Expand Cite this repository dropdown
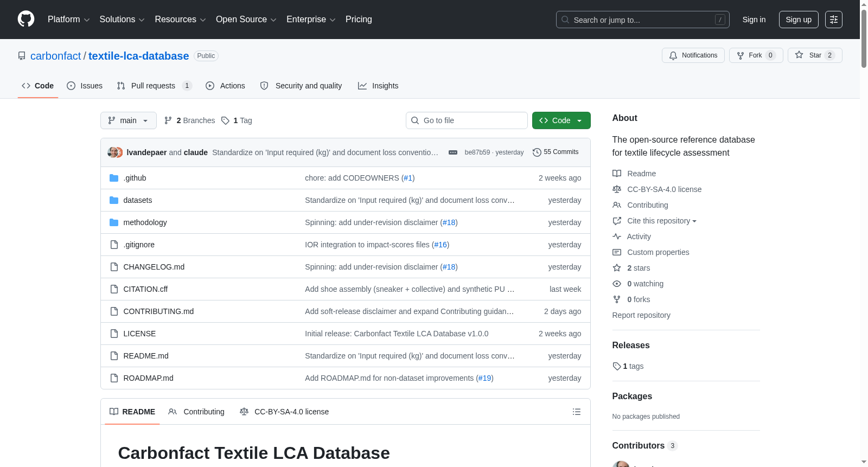This screenshot has height=467, width=868. (662, 221)
